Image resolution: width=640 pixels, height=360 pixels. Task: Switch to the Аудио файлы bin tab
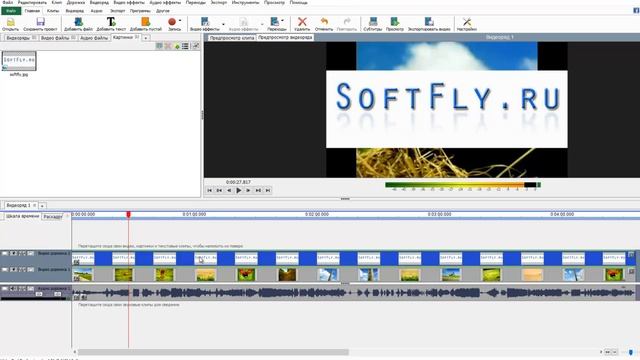click(x=94, y=38)
